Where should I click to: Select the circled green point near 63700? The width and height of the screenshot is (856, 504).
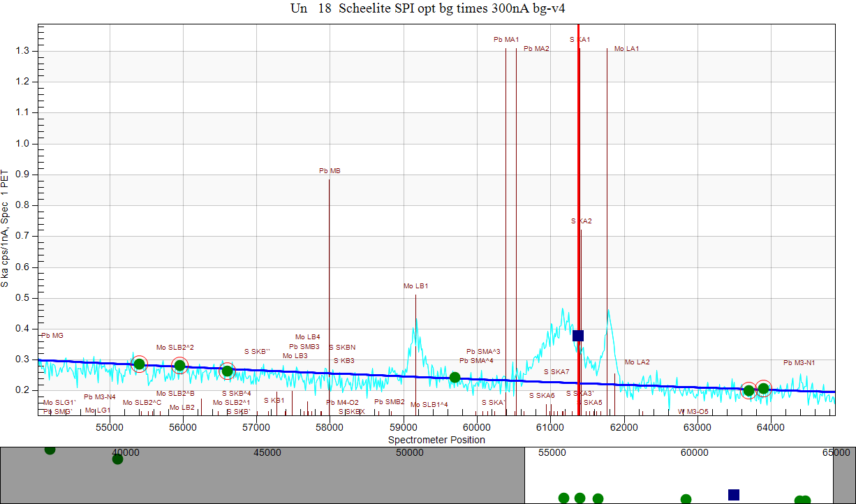(748, 390)
